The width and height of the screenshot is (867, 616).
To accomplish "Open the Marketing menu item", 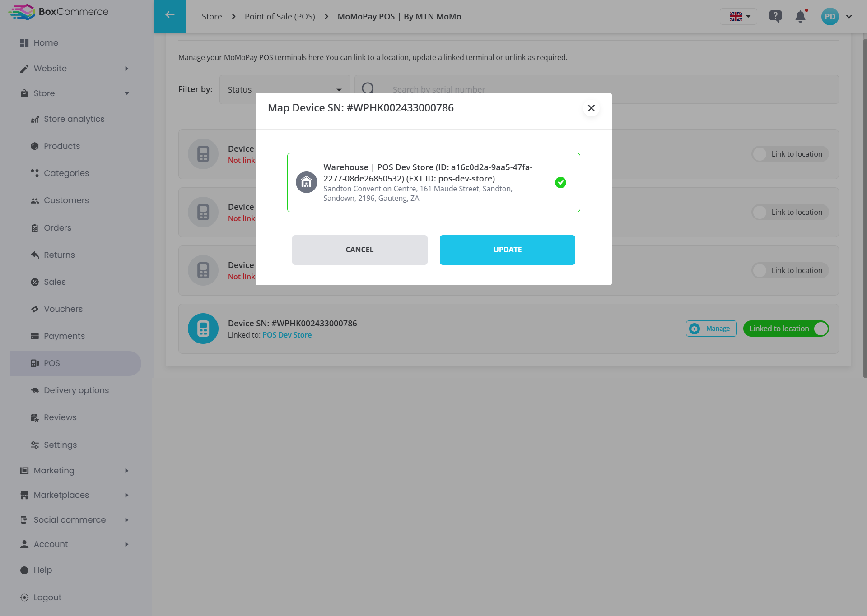I will (x=54, y=471).
